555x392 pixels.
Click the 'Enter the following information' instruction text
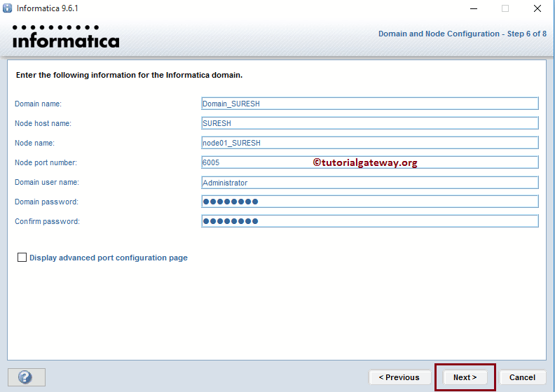pyautogui.click(x=129, y=75)
